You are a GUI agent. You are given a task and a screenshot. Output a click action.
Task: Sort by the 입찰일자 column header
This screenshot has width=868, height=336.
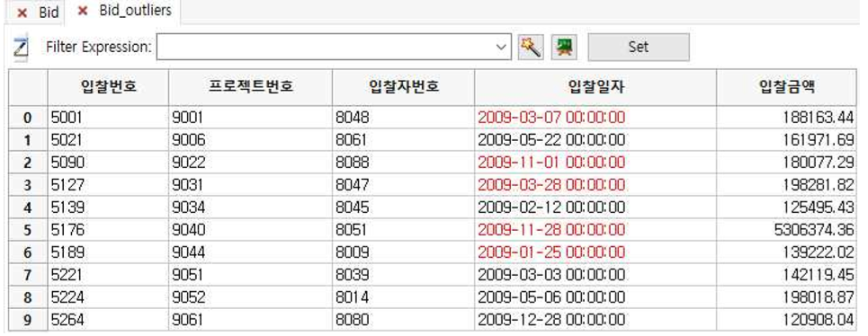pos(595,87)
